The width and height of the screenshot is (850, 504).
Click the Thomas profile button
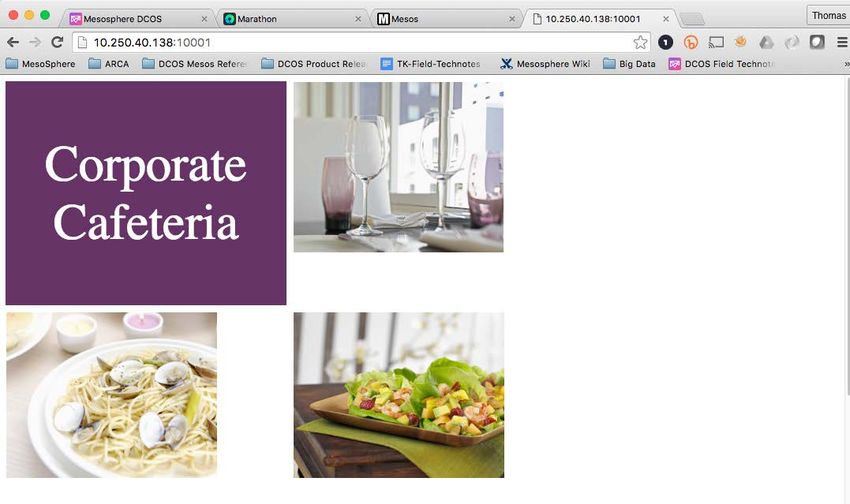click(x=828, y=15)
